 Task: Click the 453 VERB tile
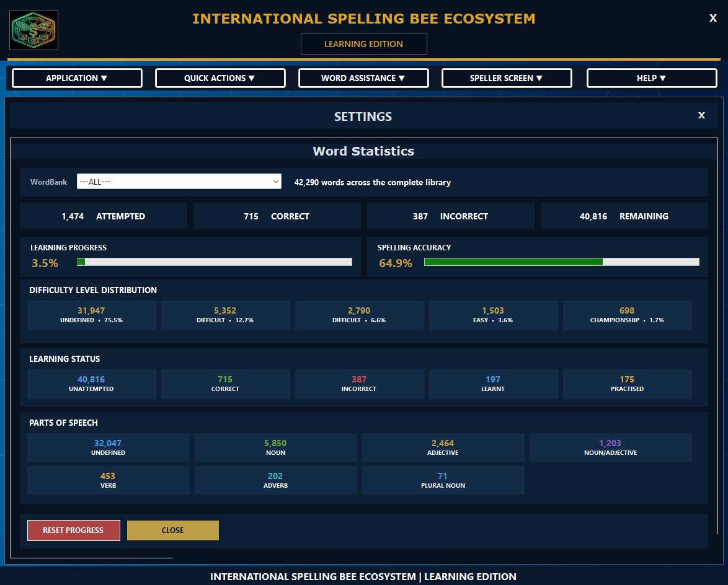108,480
